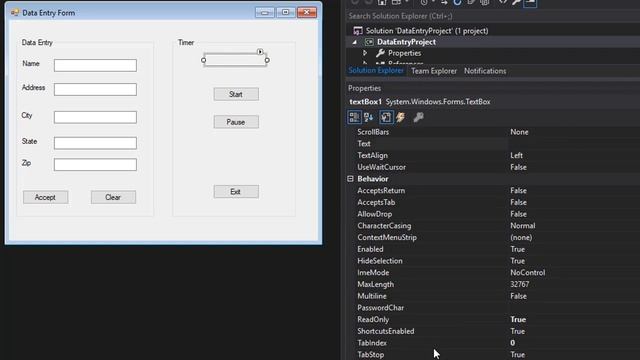Screen dimensions: 640x360
Task: Click the left resize handle of timer textbox
Action: click(x=203, y=60)
